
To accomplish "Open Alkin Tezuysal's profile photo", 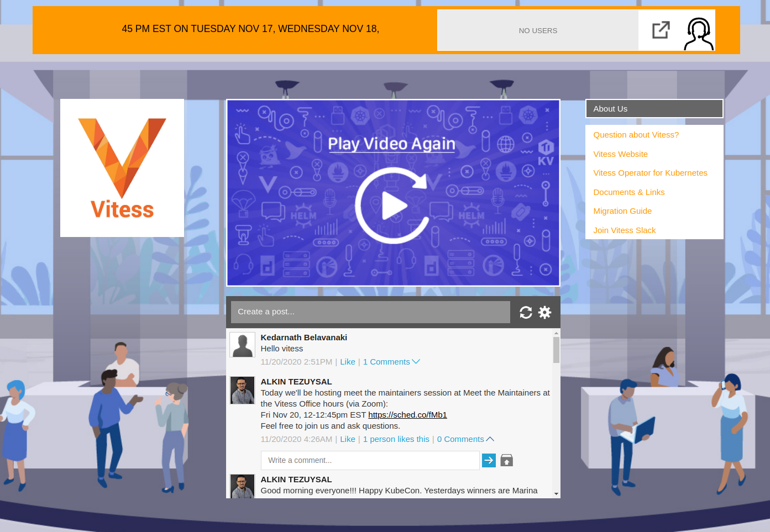I will pos(242,391).
